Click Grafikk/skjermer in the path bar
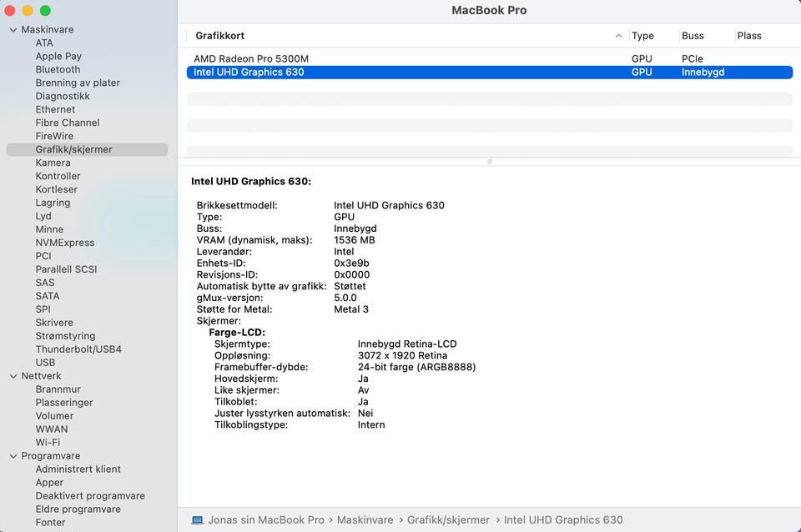801x532 pixels. pos(449,520)
